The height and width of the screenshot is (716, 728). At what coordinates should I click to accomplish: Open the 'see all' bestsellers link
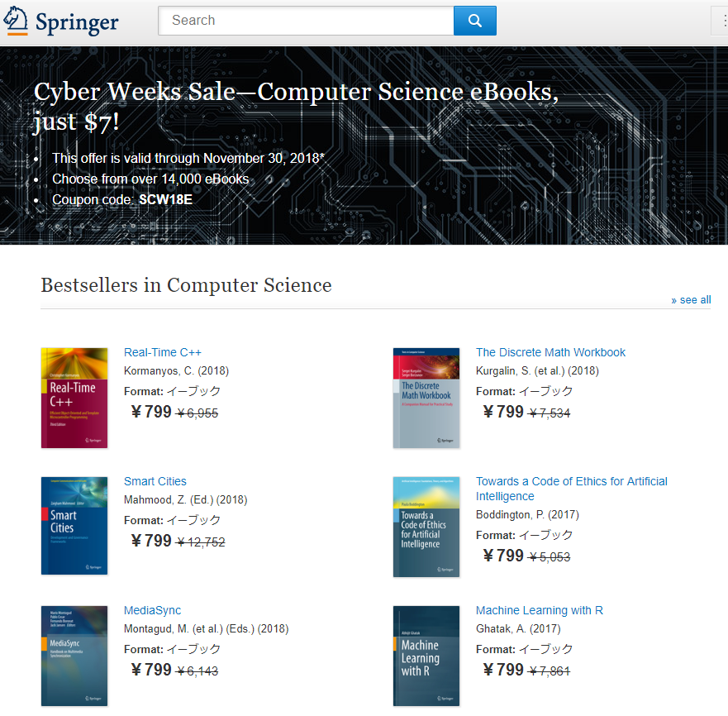[x=691, y=300]
